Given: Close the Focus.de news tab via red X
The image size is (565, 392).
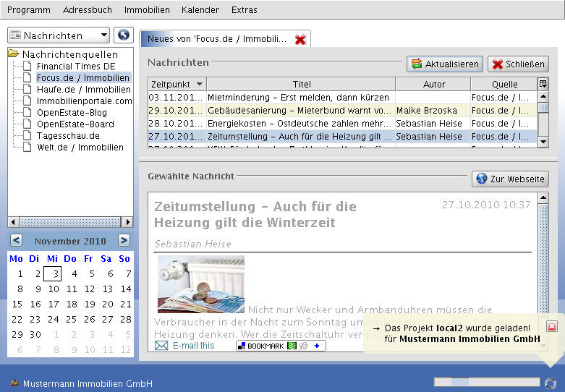Looking at the screenshot, I should pyautogui.click(x=300, y=39).
